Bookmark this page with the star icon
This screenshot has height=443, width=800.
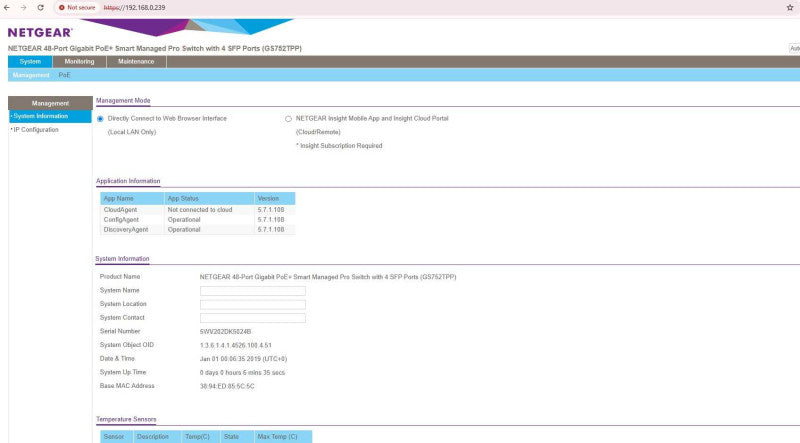click(x=790, y=8)
